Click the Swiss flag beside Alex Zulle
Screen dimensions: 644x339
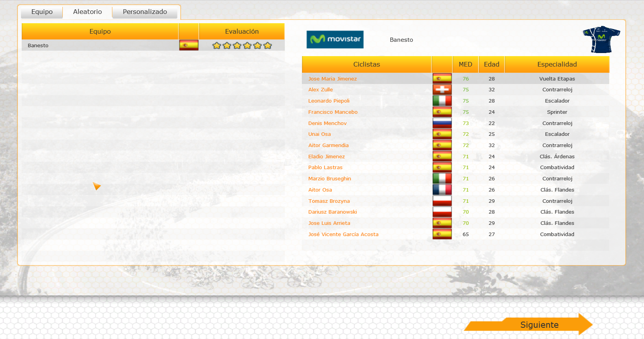pyautogui.click(x=442, y=90)
